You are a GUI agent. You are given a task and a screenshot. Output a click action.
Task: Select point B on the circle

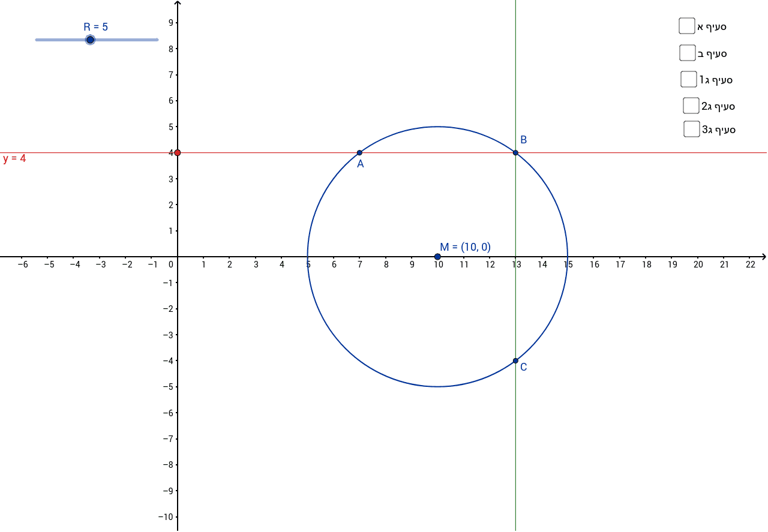click(515, 152)
